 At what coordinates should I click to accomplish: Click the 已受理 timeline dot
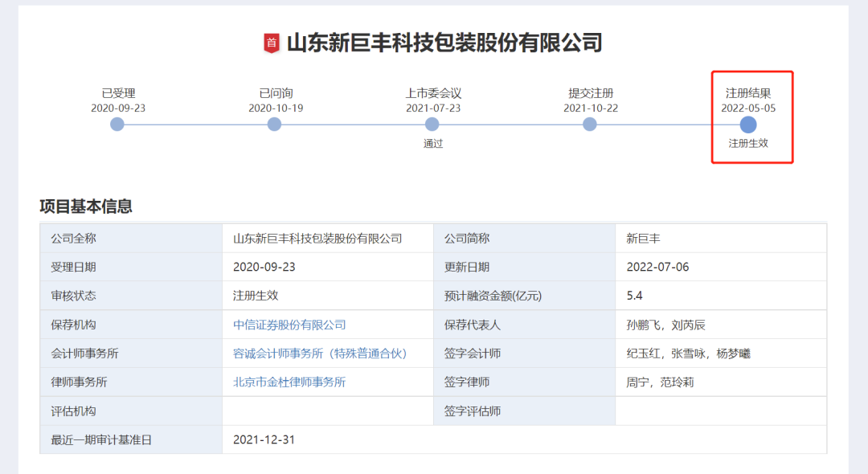pos(117,124)
